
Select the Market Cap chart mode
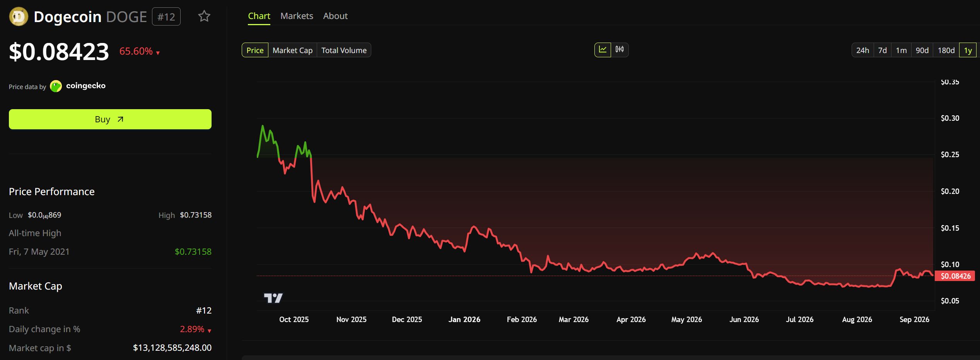tap(292, 50)
